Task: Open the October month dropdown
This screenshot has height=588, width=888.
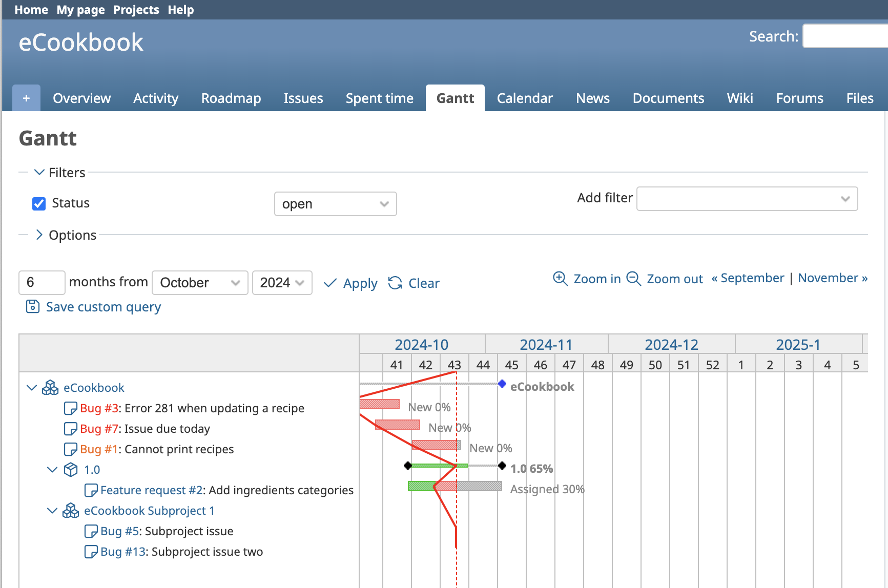Action: point(199,282)
